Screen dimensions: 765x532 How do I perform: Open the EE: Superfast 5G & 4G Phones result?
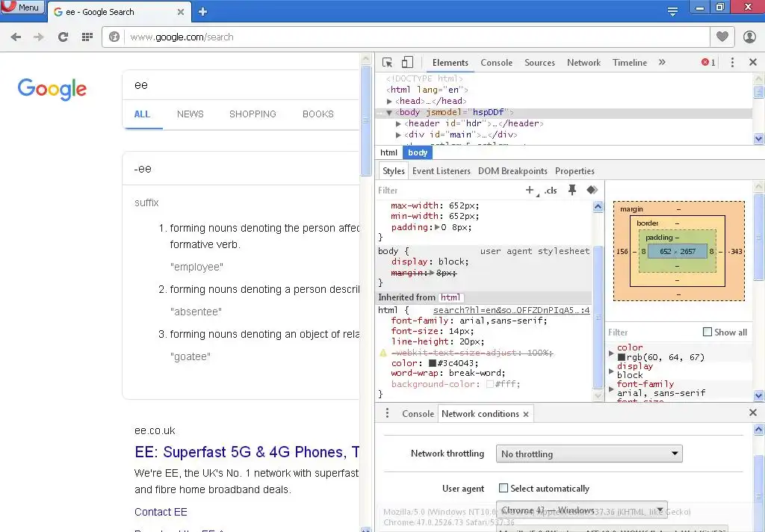(247, 452)
